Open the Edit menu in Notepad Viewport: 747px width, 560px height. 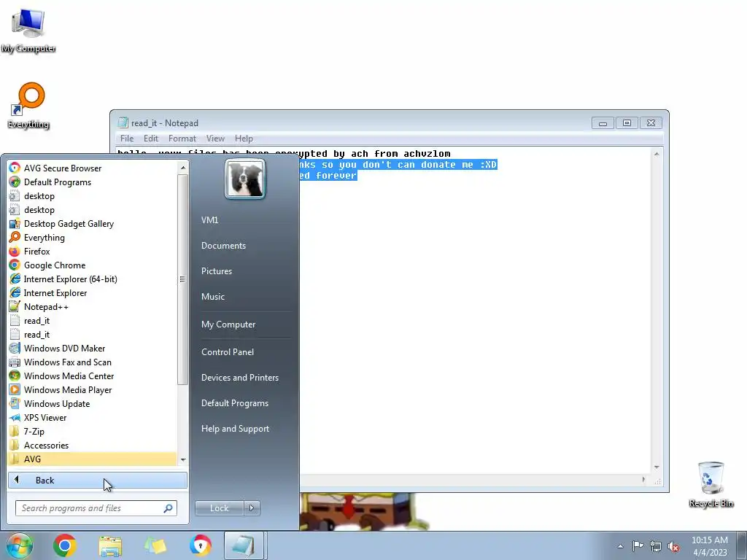(x=150, y=138)
